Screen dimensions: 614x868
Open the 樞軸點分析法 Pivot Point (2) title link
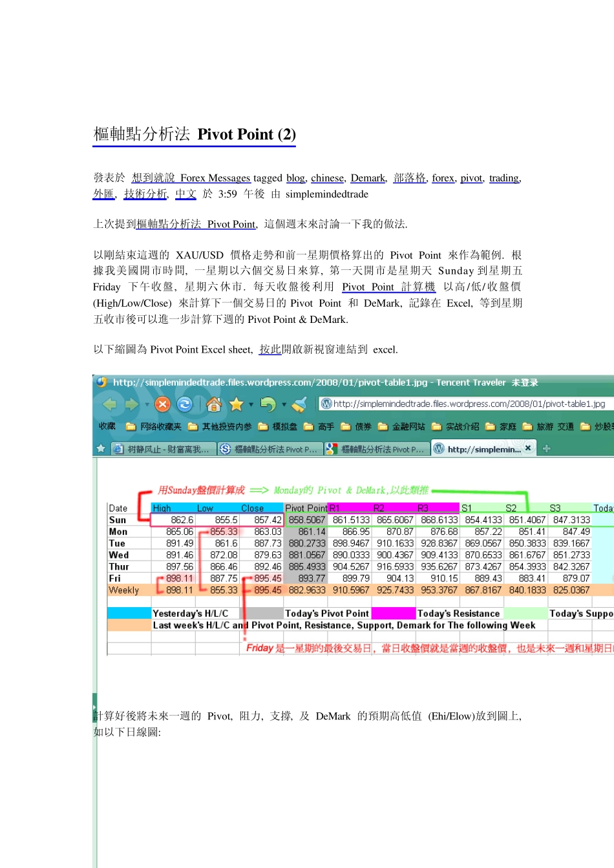(195, 134)
